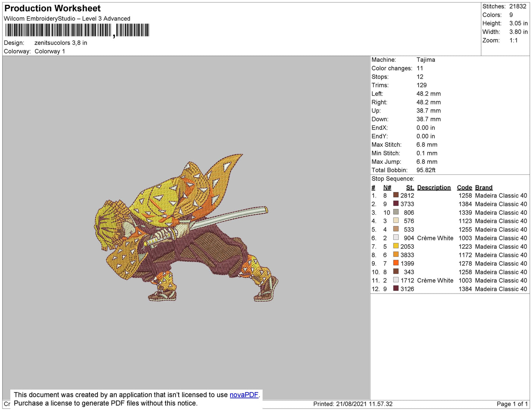Click code '1123' in stop 4

(465, 221)
